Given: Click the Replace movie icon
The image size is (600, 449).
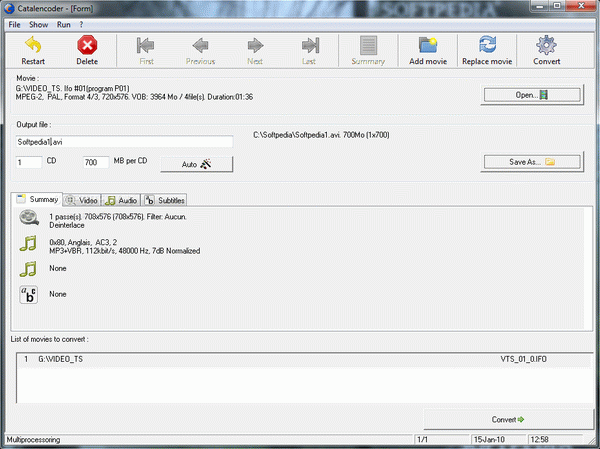Looking at the screenshot, I should [487, 44].
